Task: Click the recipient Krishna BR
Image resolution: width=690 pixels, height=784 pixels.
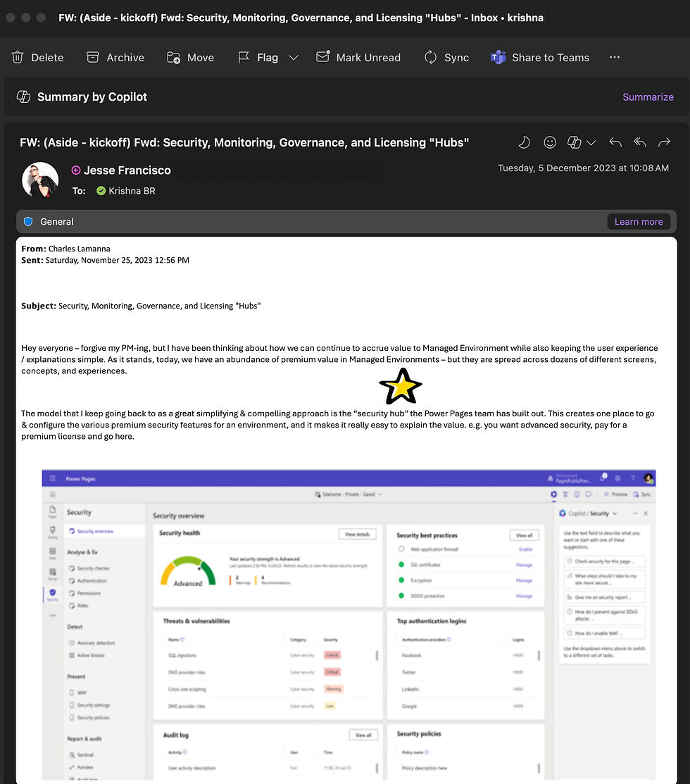Action: (132, 191)
